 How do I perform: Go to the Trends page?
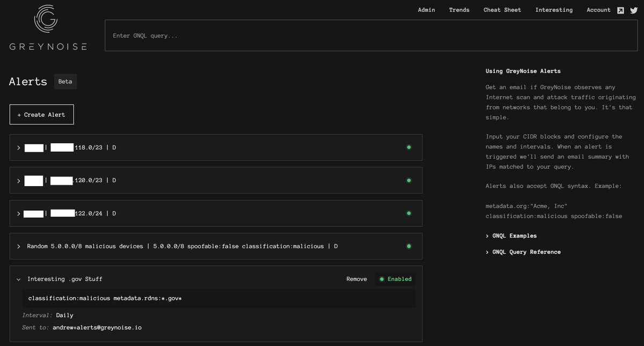(459, 10)
